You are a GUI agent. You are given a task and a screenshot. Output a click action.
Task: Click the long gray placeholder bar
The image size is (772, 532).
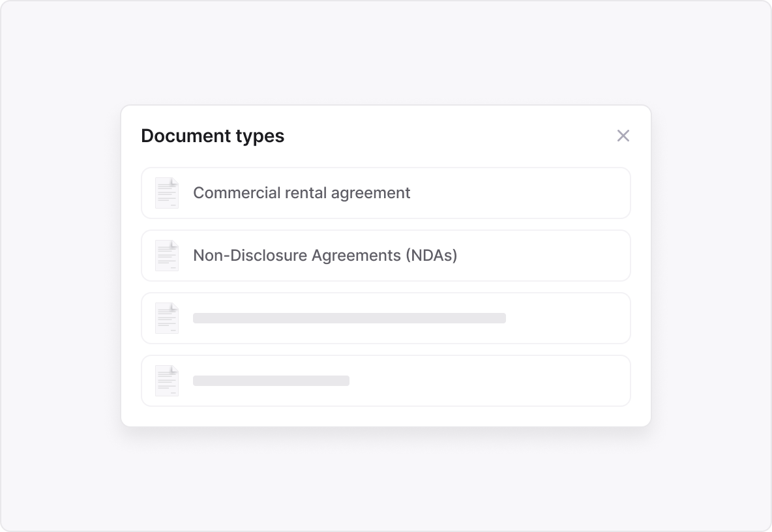pos(349,318)
